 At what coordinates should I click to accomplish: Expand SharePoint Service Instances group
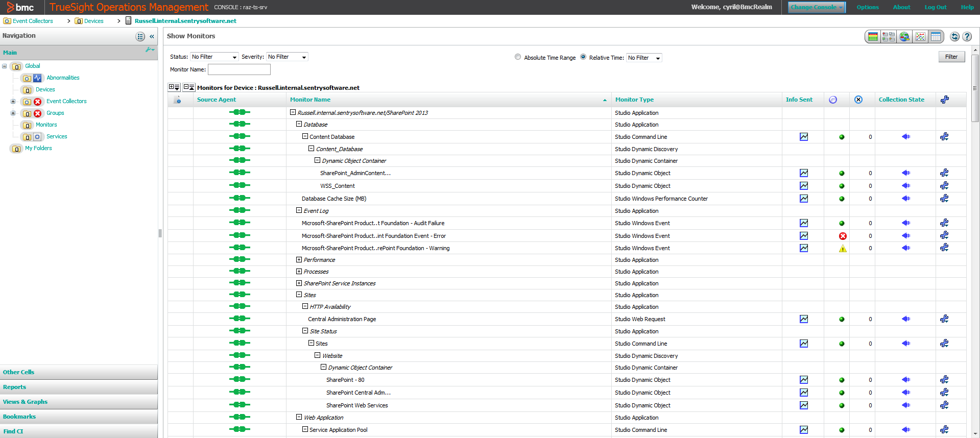pyautogui.click(x=299, y=283)
